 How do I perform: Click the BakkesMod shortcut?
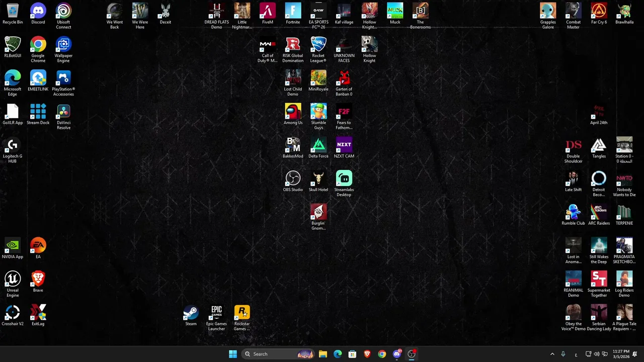click(x=293, y=148)
